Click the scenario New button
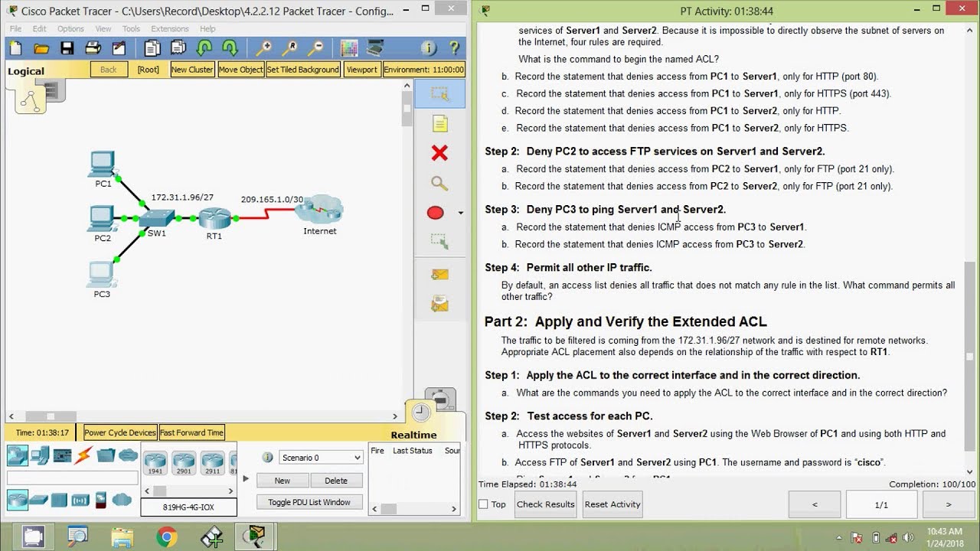Image resolution: width=980 pixels, height=551 pixels. coord(283,481)
